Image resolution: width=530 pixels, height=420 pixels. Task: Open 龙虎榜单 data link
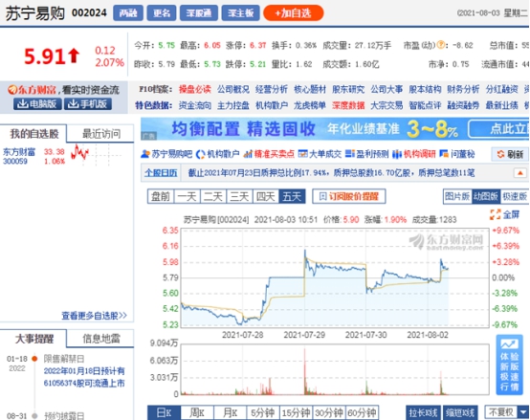[310, 105]
